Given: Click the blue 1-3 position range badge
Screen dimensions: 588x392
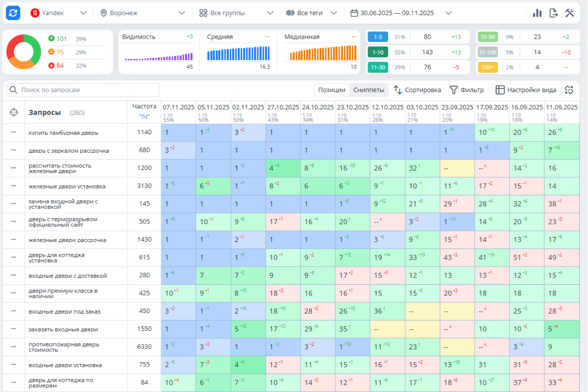Looking at the screenshot, I should [378, 37].
